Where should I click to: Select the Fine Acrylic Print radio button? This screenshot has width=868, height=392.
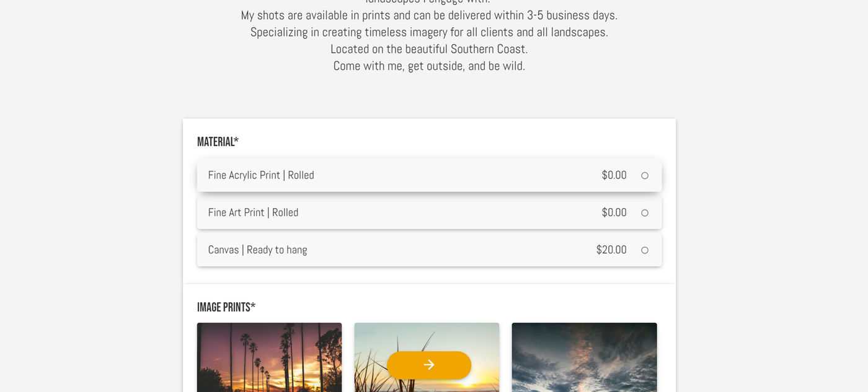pos(645,176)
